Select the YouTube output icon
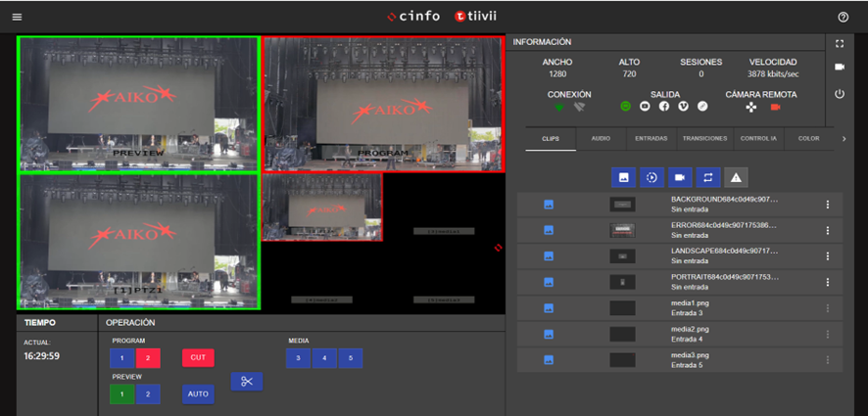Image resolution: width=868 pixels, height=416 pixels. (645, 106)
